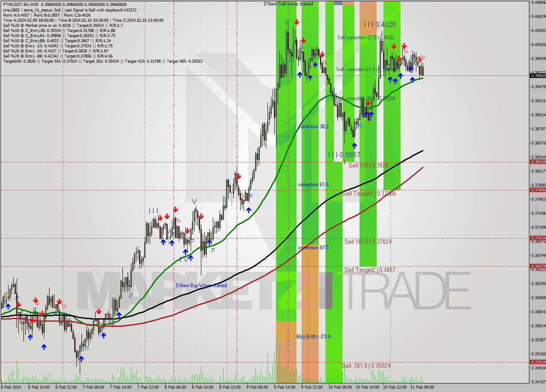
Task: Click the '0 New Buy Wave started' label
Action: (x=201, y=285)
